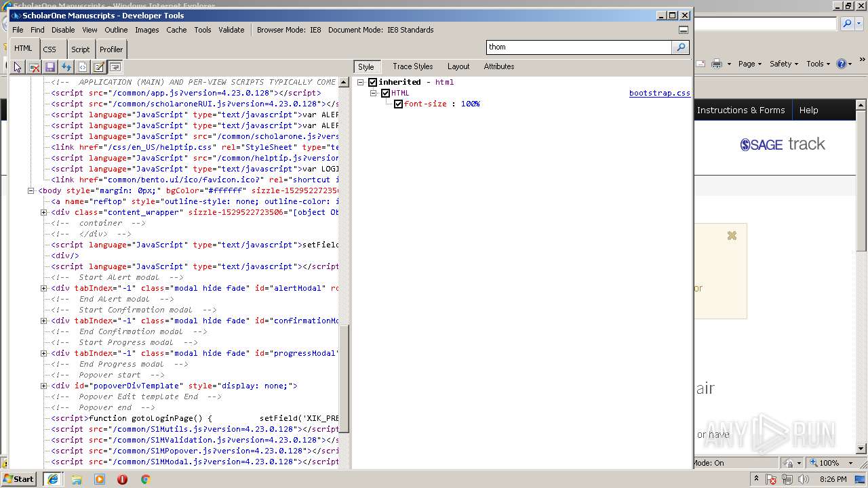Expand the popoverDivTemplate div node
This screenshot has width=868, height=488.
(x=43, y=386)
